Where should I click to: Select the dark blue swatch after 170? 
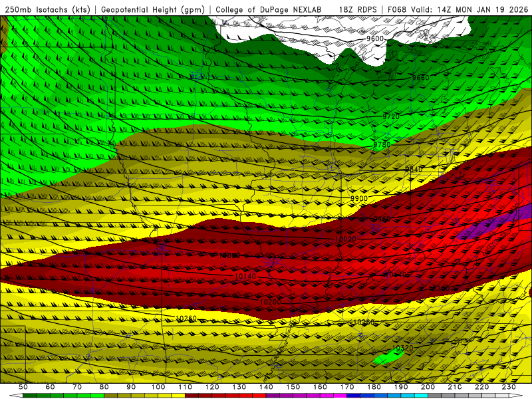click(354, 396)
